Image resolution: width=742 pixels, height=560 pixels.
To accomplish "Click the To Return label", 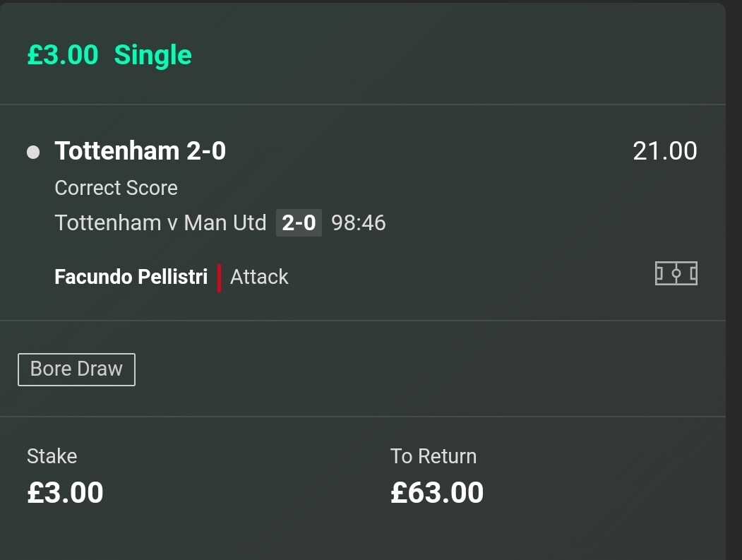I will pos(433,456).
